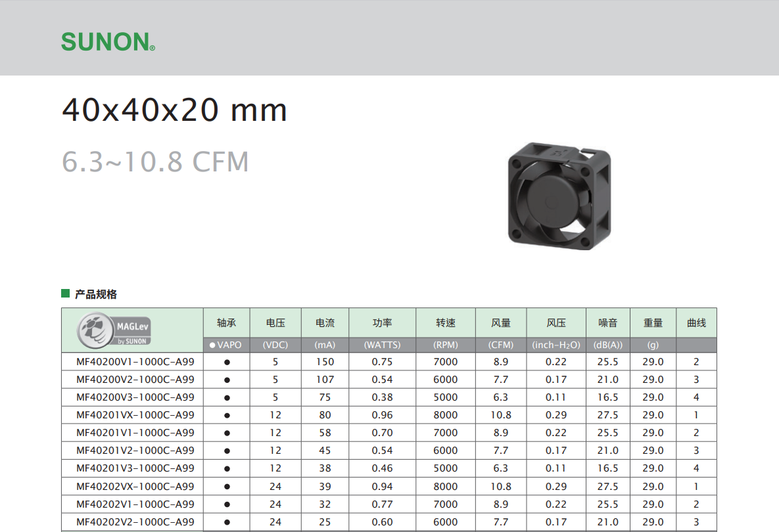Screen dimensions: 779x532
Task: Select model name MF40201VX-1000C-A99
Action: tap(135, 415)
